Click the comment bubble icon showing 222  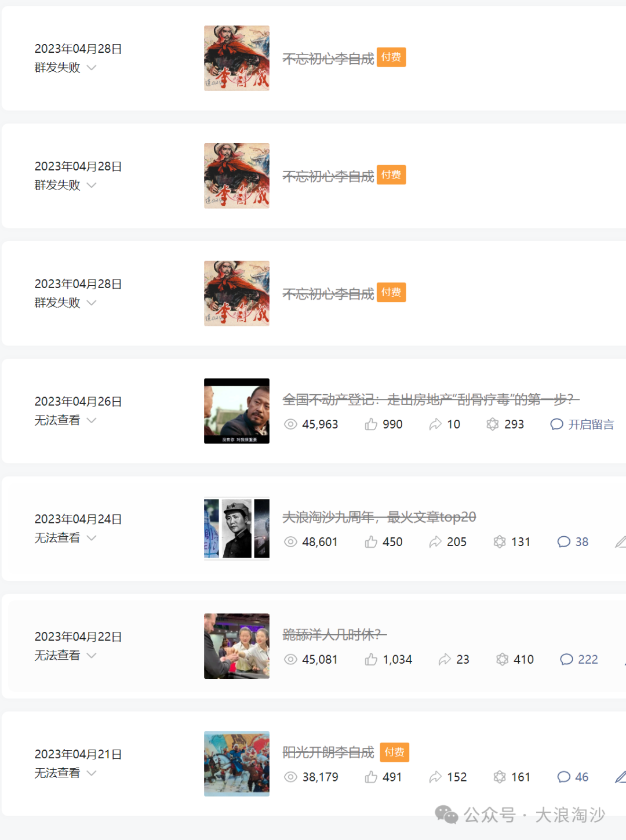tap(566, 659)
